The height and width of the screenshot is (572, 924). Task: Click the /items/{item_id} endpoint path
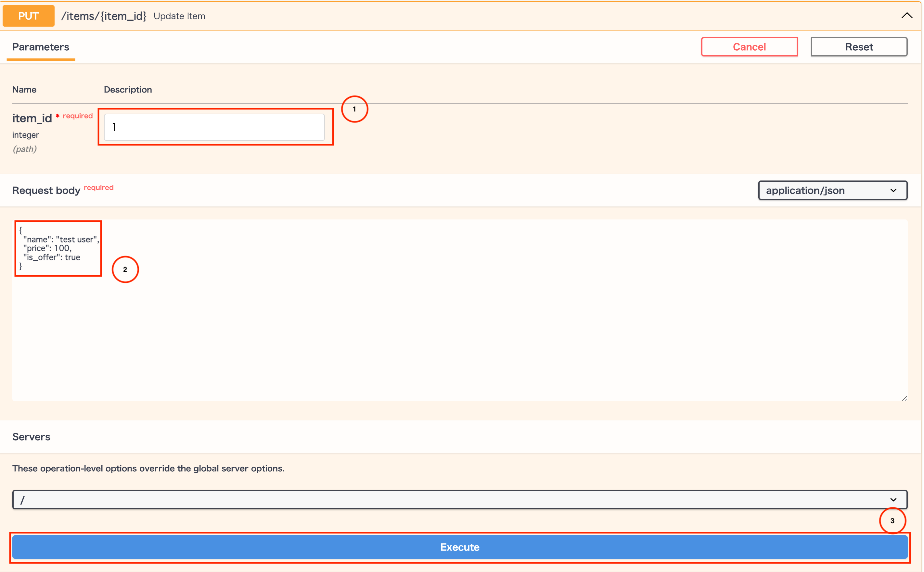pos(104,16)
